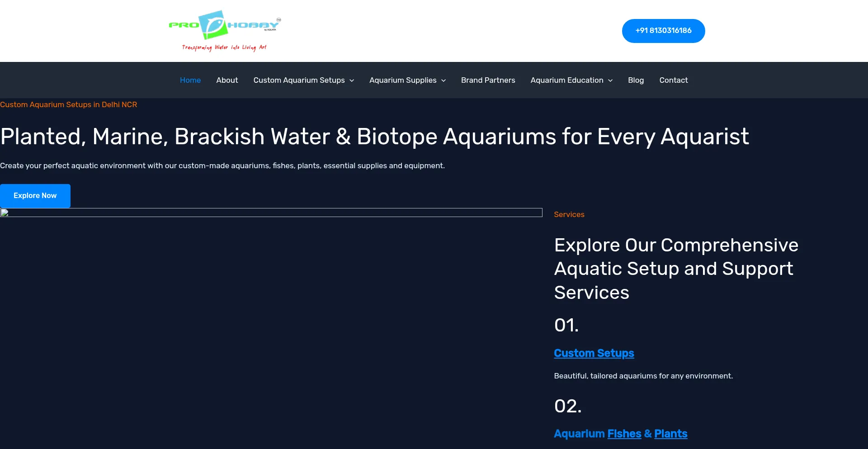Image resolution: width=868 pixels, height=449 pixels.
Task: Open the Blog page
Action: 636,80
